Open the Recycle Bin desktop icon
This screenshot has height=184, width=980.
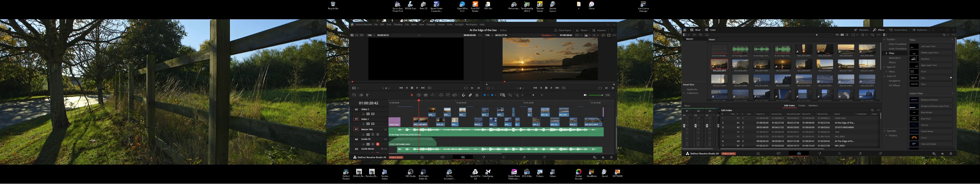333,6
